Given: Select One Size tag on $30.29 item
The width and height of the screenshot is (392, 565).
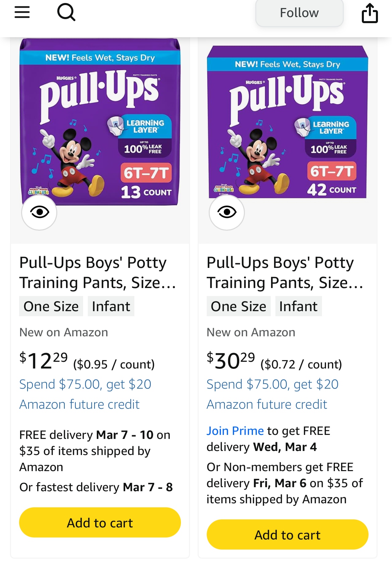Looking at the screenshot, I should (238, 306).
